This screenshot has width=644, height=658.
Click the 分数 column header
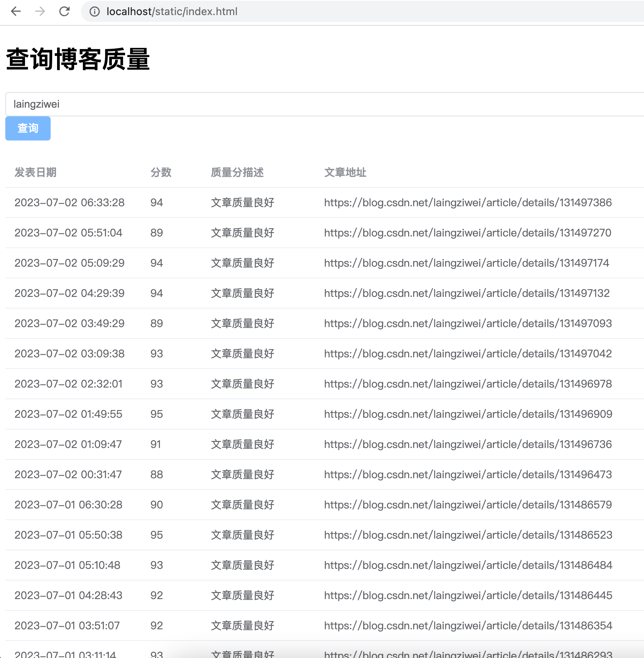pos(161,173)
